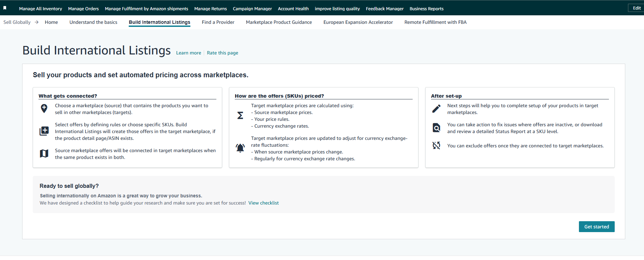
Task: Click 'After set-up' heading
Action: [446, 96]
